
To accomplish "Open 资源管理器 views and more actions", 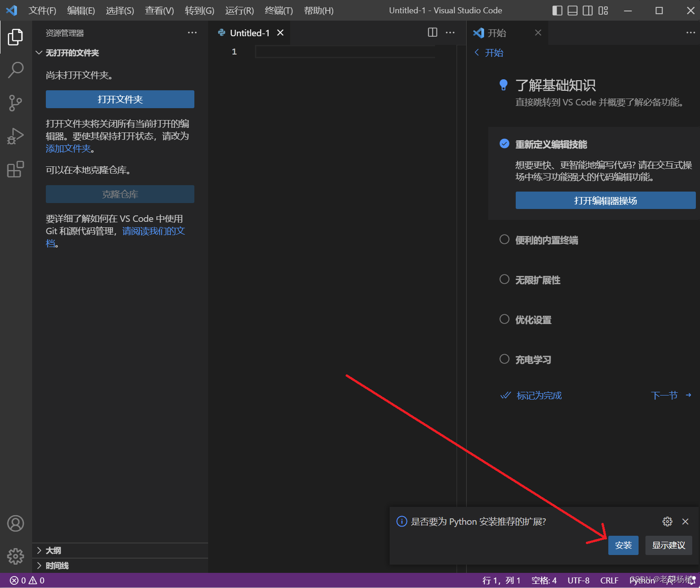I will point(192,33).
